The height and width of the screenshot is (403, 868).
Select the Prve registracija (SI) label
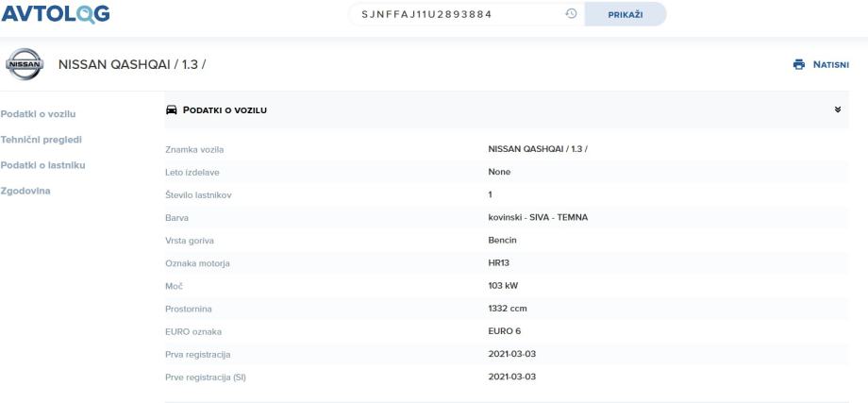pyautogui.click(x=206, y=378)
